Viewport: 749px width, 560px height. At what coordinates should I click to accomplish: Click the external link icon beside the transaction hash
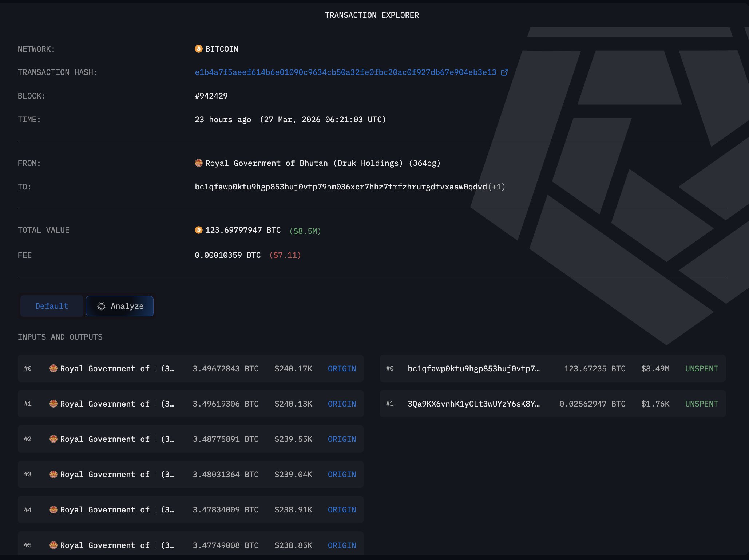coord(504,72)
